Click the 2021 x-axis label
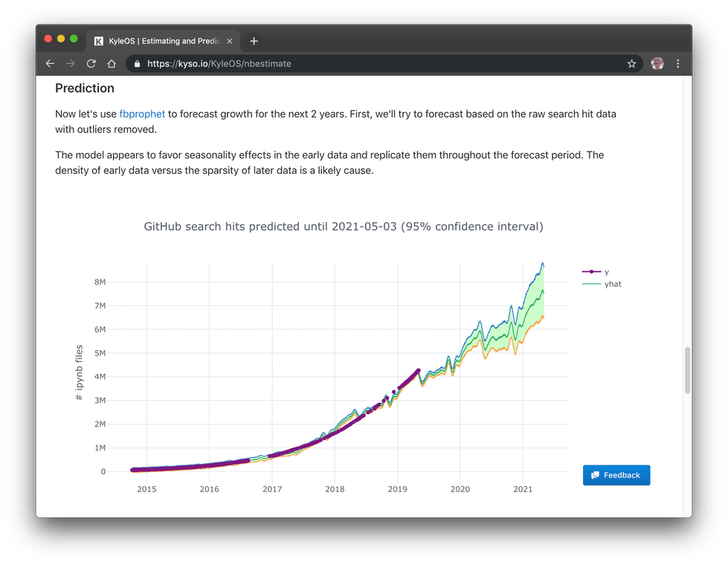 [523, 489]
